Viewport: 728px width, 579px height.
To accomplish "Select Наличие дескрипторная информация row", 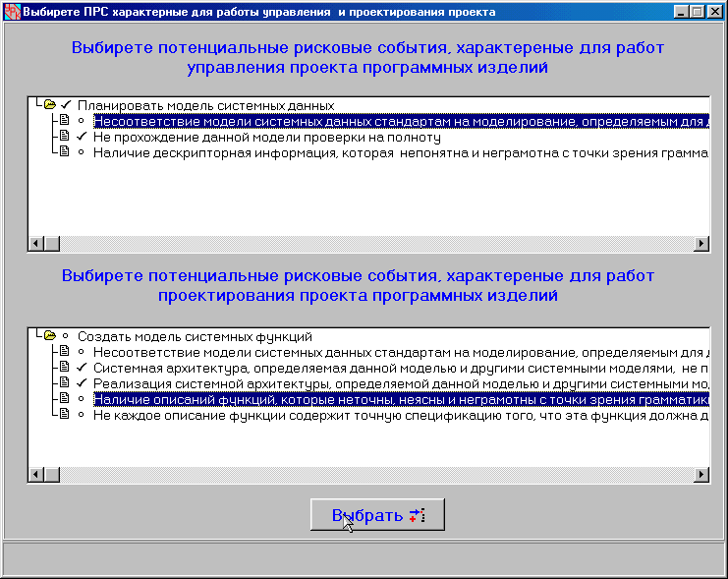I will [401, 152].
